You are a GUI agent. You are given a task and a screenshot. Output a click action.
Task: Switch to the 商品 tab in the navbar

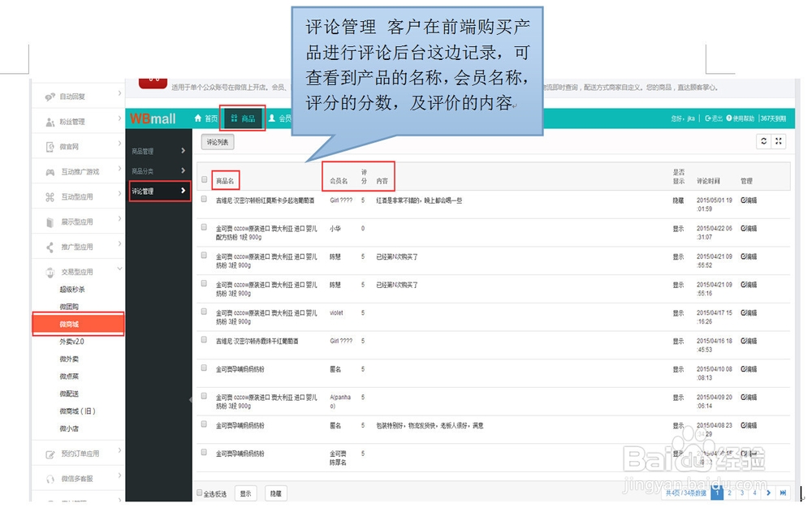pyautogui.click(x=243, y=118)
